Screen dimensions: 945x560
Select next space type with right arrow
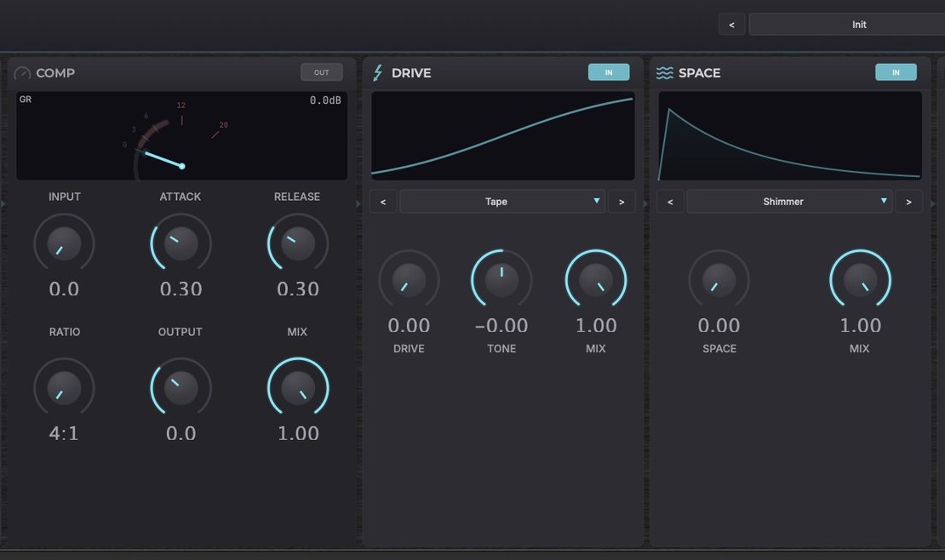[x=909, y=202]
